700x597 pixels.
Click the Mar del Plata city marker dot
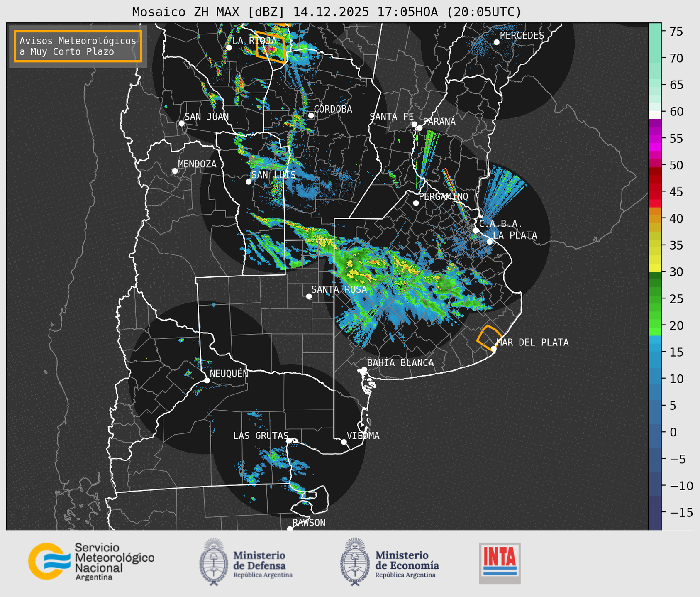(x=494, y=349)
